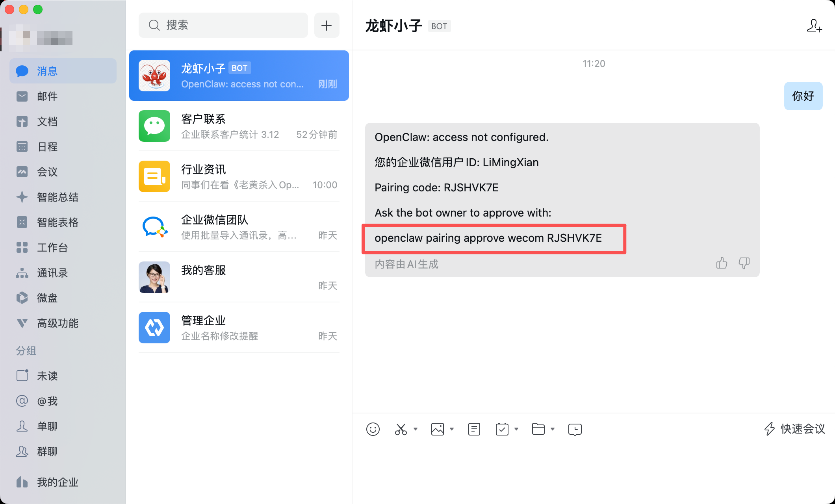Expand the image options dropdown arrow
The image size is (835, 504).
coord(452,429)
